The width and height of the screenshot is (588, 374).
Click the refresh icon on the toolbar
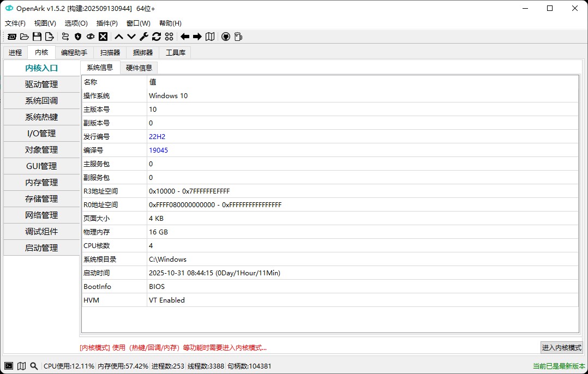[x=157, y=37]
